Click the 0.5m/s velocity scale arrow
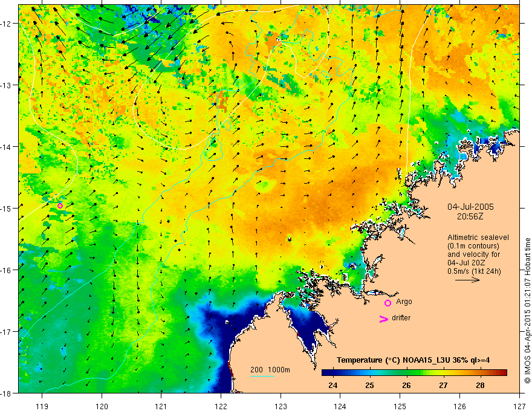 (467, 280)
